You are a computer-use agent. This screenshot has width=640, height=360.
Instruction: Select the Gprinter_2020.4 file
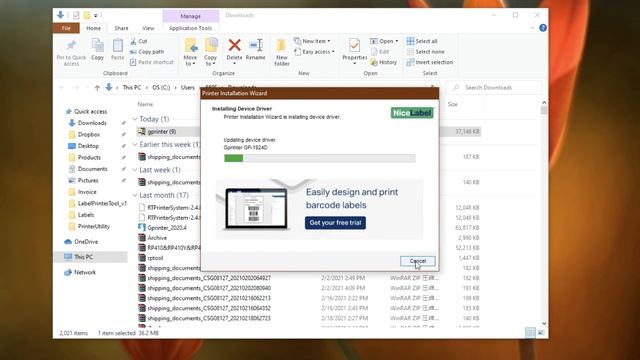click(x=167, y=228)
